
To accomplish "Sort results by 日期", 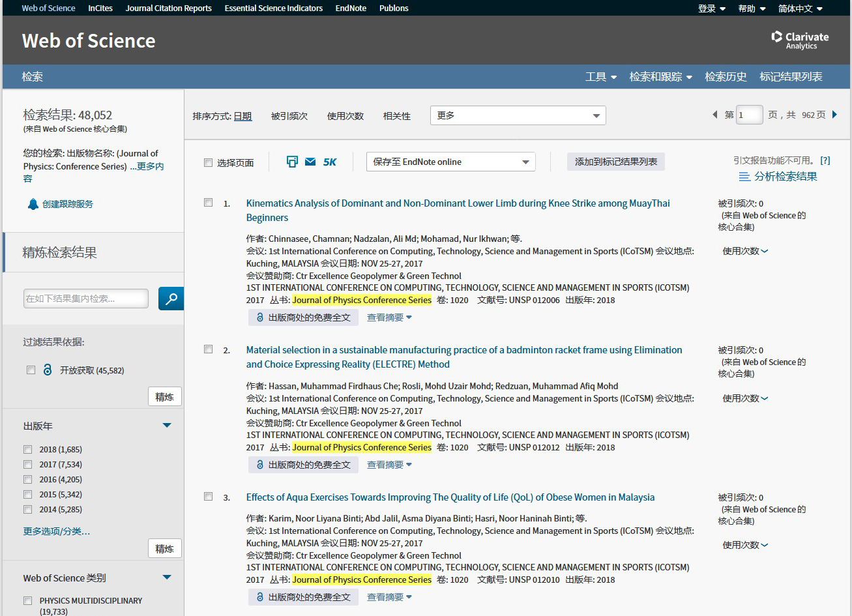I will 242,116.
